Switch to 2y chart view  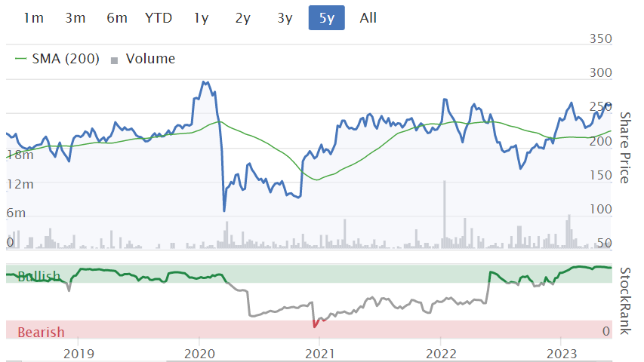coord(242,18)
